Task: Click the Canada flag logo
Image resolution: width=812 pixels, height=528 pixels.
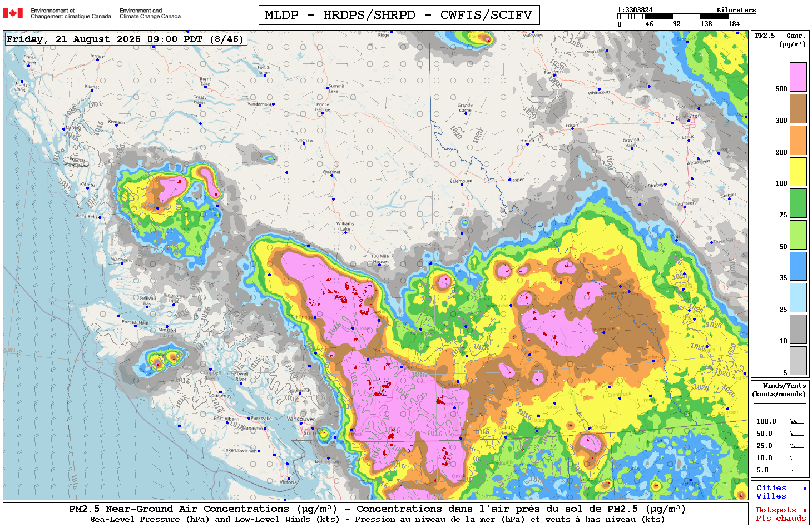Action: point(13,13)
